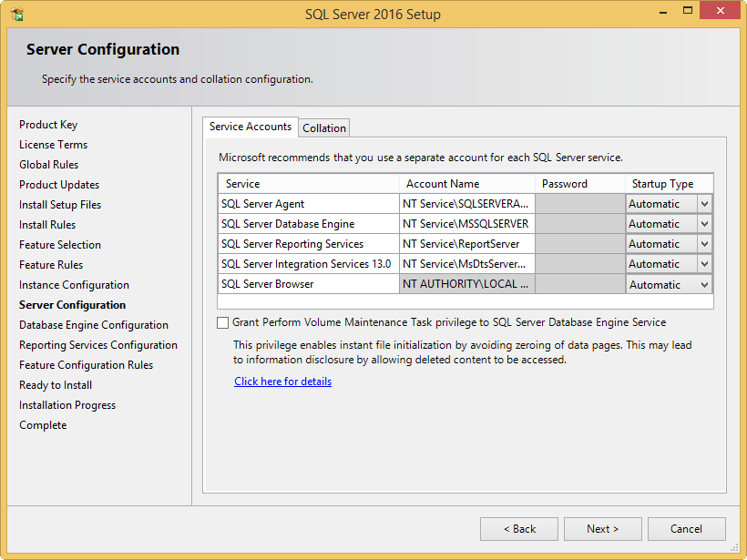Switch to the Collation tab

pos(324,128)
